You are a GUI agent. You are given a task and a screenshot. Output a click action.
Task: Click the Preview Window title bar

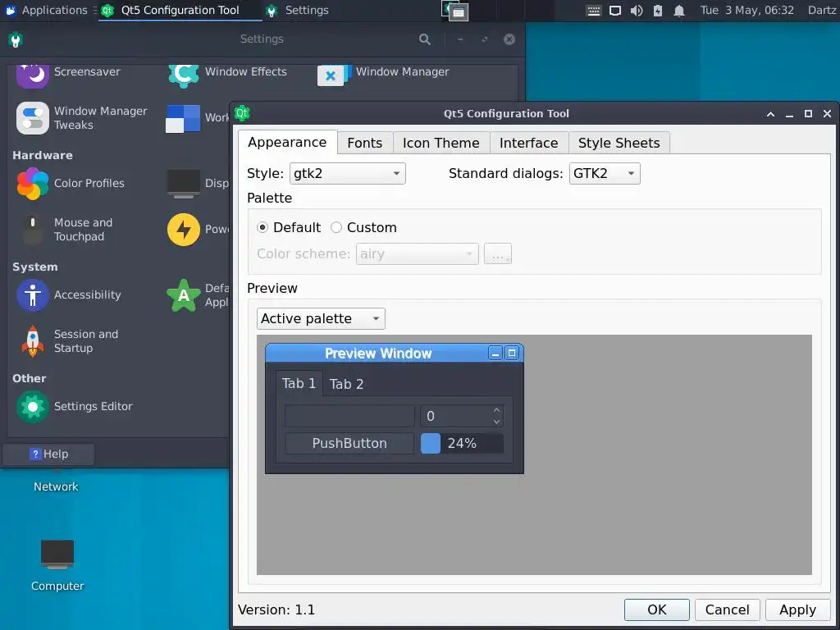click(377, 353)
